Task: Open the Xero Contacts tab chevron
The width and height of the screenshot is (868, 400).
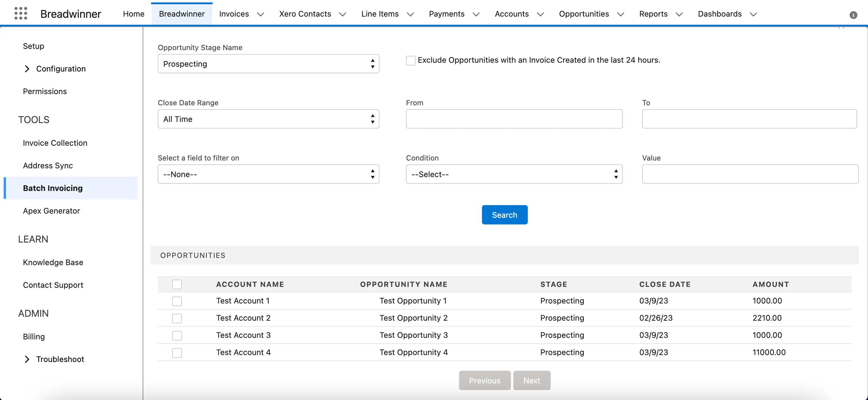Action: click(x=343, y=14)
